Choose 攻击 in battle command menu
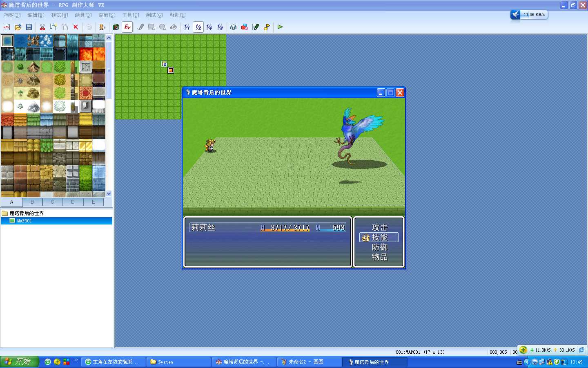The width and height of the screenshot is (588, 368). click(379, 227)
